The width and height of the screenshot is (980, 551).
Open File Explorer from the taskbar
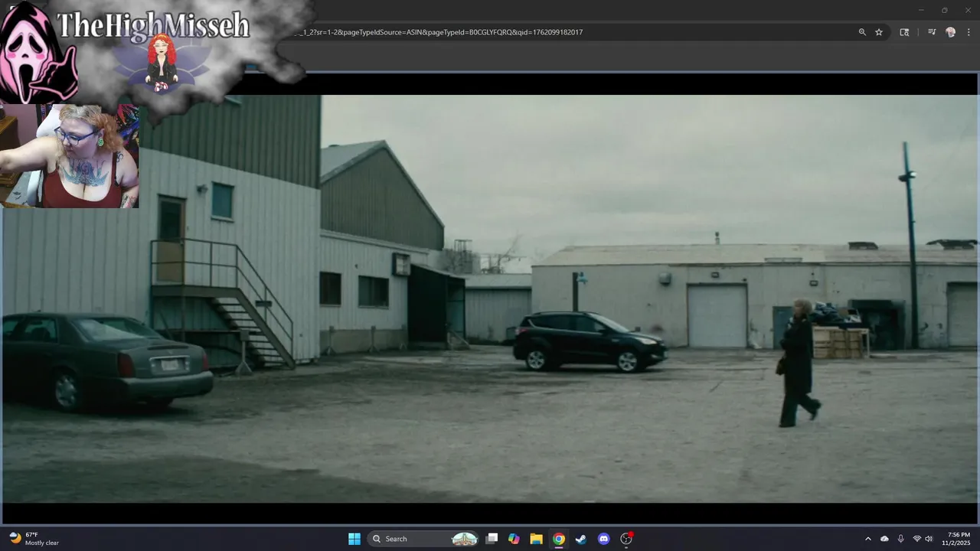tap(536, 539)
